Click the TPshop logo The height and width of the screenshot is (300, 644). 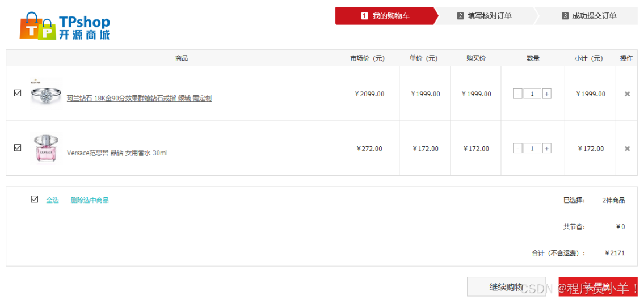point(65,26)
